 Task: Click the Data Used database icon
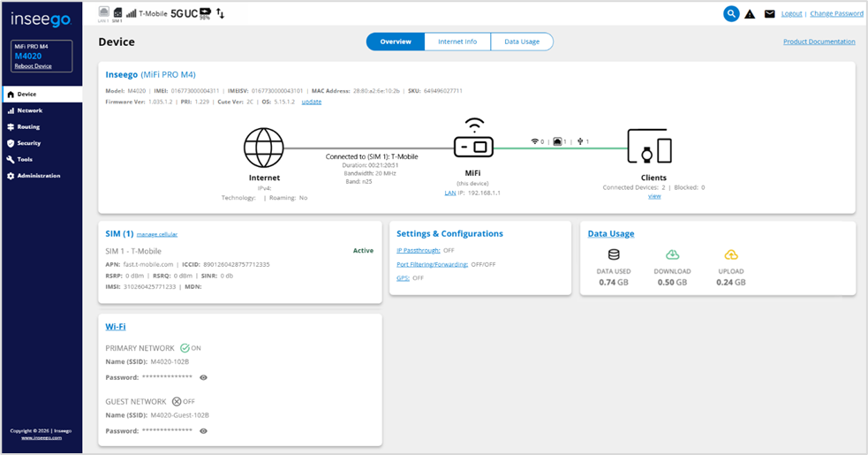(x=614, y=254)
